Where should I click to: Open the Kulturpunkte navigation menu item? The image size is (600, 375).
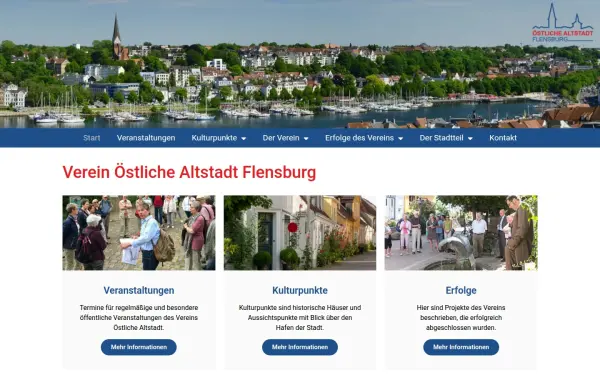point(214,138)
